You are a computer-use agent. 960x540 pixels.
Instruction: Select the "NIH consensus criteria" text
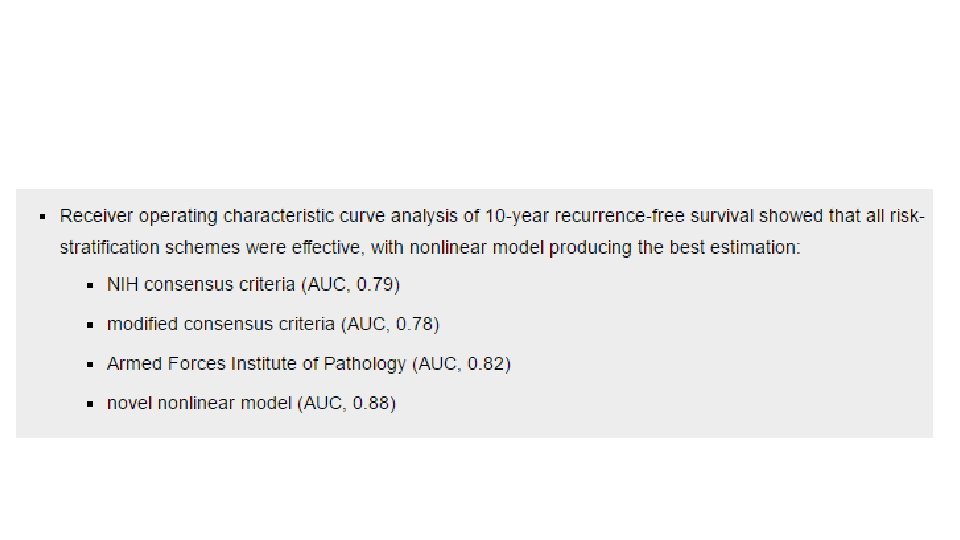click(x=201, y=285)
